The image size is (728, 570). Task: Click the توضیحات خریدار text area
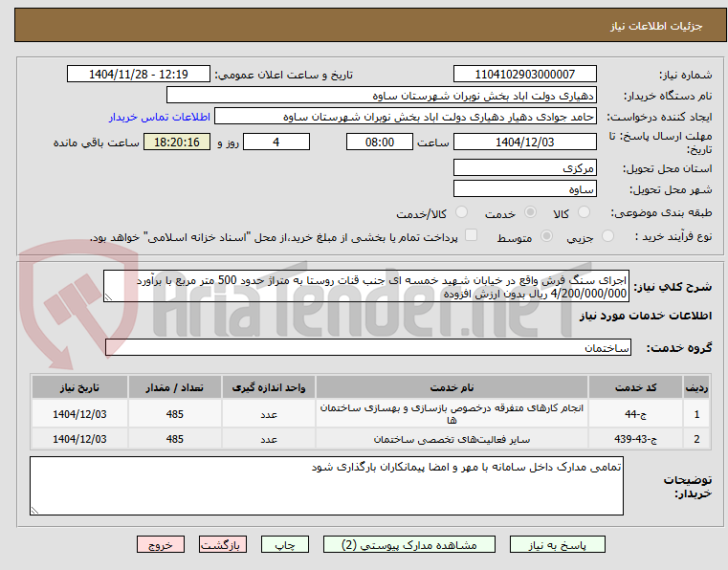326,486
